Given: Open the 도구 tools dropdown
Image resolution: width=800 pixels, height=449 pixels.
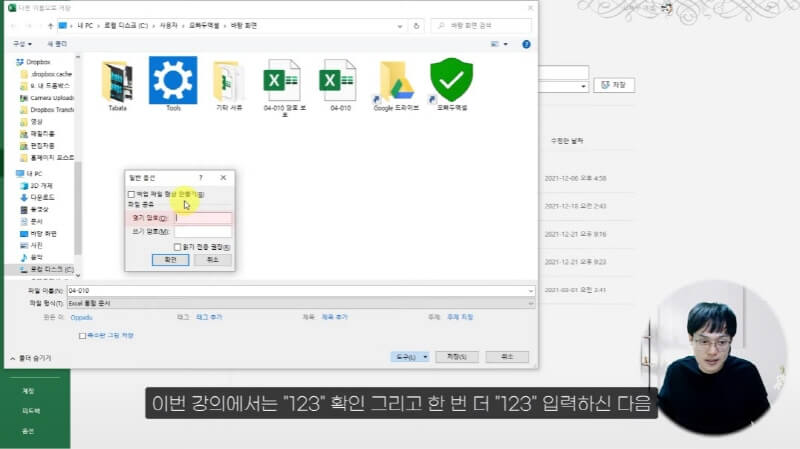Looking at the screenshot, I should [x=410, y=357].
